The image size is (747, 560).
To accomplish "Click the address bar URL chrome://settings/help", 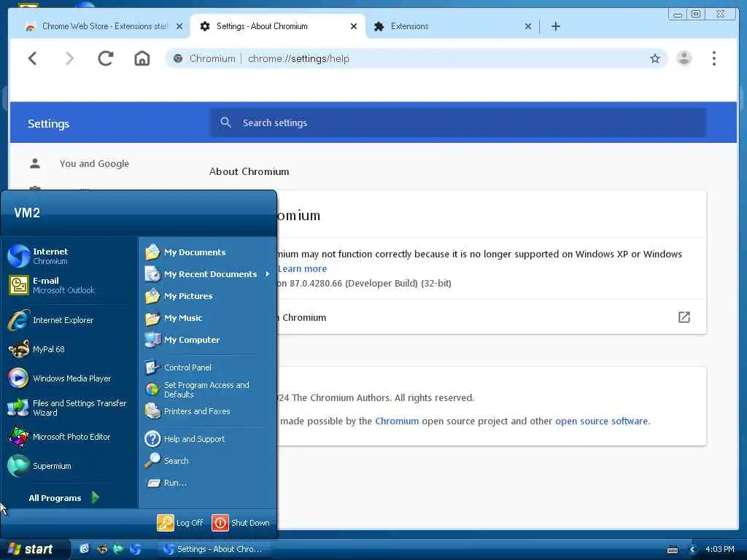I will (298, 58).
